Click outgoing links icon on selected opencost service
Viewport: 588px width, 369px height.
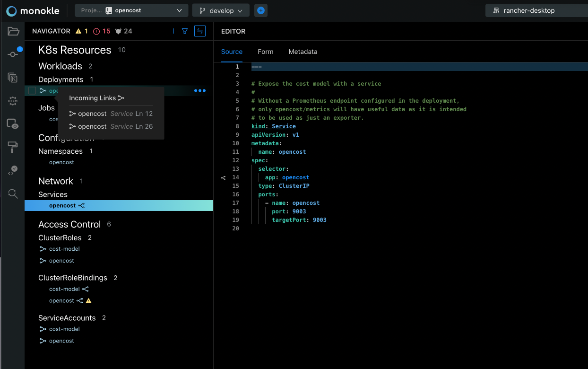(x=81, y=206)
